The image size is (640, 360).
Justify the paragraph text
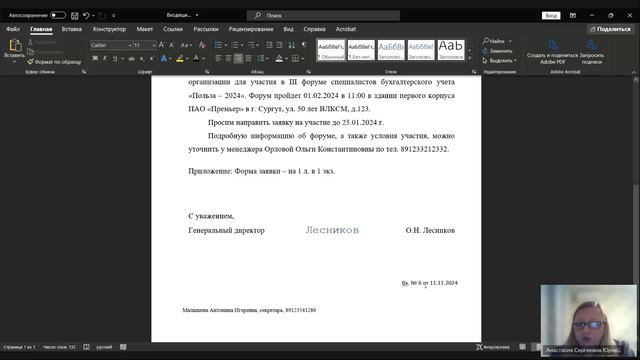pos(249,58)
